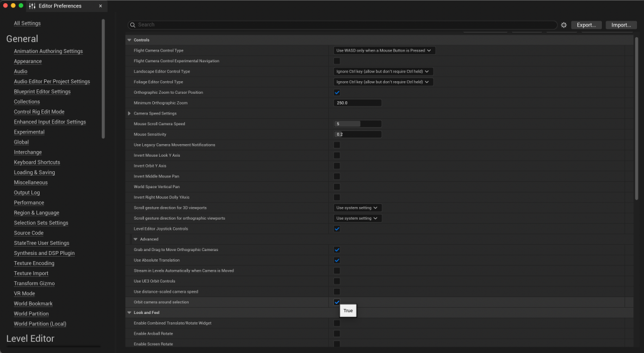The width and height of the screenshot is (644, 353).
Task: Enable Invert Mouse Look Y Axis
Action: pos(336,155)
